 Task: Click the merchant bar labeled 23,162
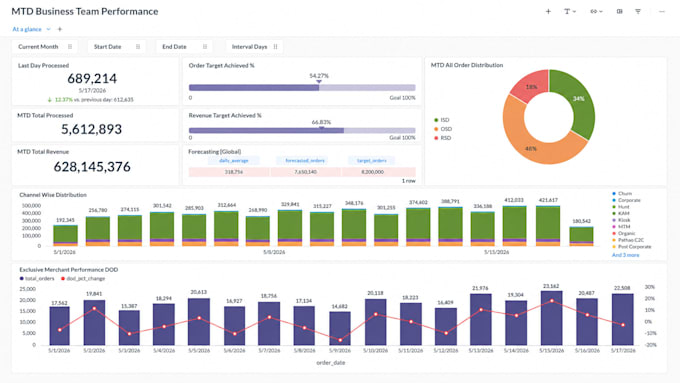pos(552,318)
